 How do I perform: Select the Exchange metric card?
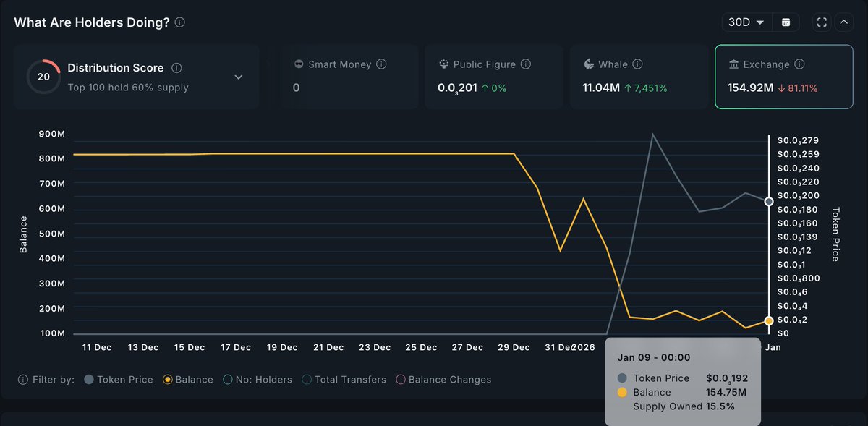[783, 75]
